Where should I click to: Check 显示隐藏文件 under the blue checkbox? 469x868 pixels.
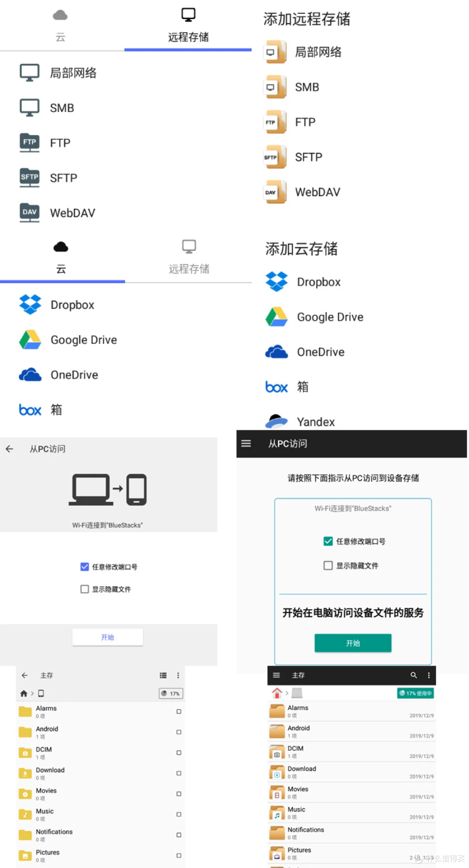coord(85,589)
